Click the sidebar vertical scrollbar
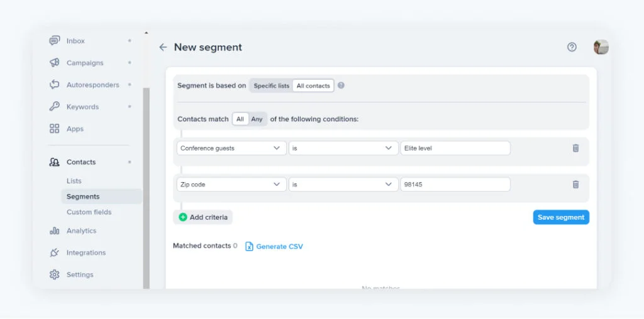This screenshot has width=644, height=319. pyautogui.click(x=147, y=188)
